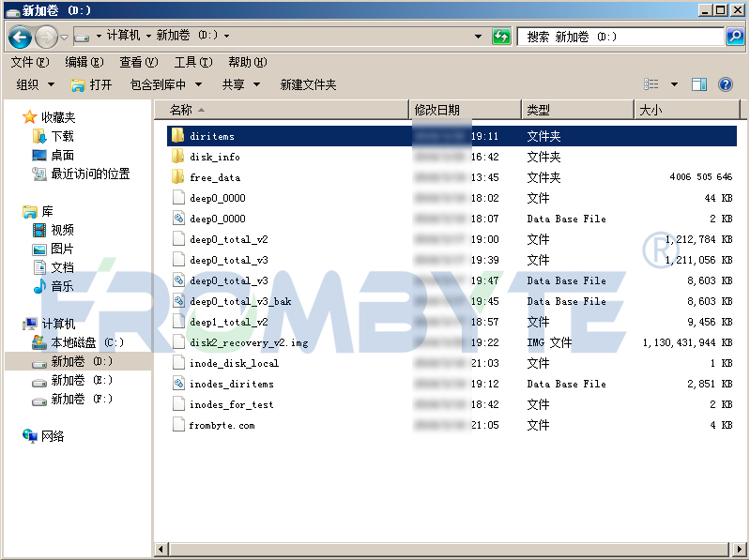Sort by the 类型 column header

tap(578, 110)
